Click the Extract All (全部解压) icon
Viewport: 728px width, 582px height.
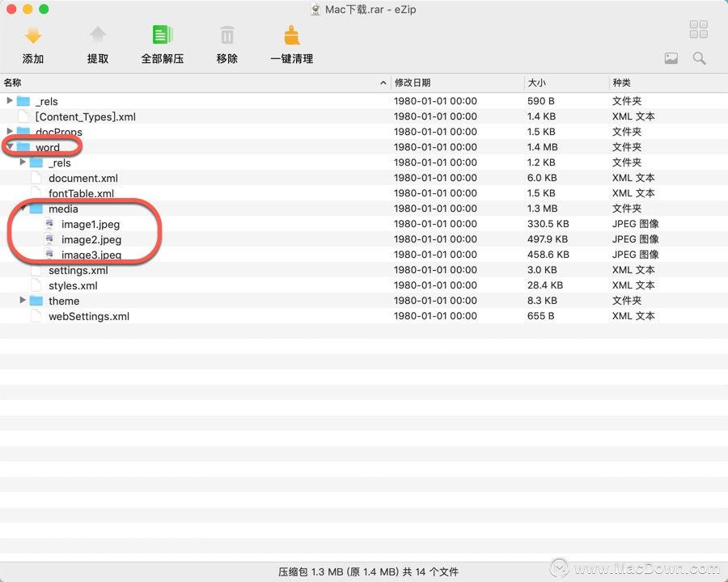tap(163, 36)
